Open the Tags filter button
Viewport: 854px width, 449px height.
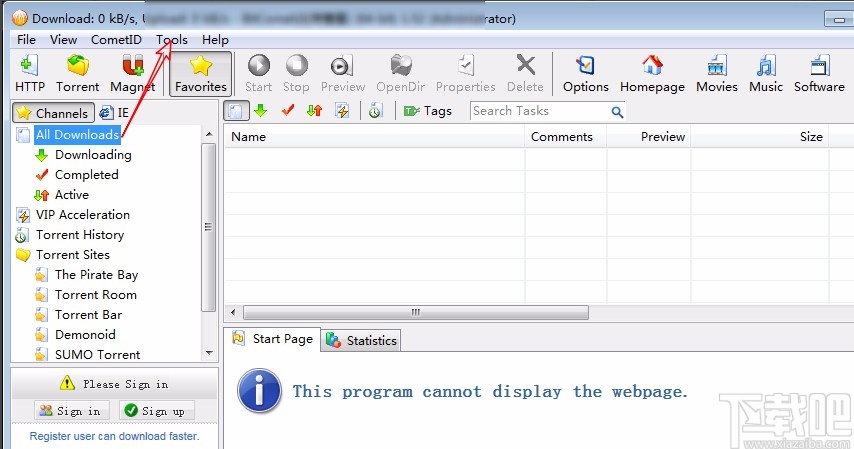point(428,111)
